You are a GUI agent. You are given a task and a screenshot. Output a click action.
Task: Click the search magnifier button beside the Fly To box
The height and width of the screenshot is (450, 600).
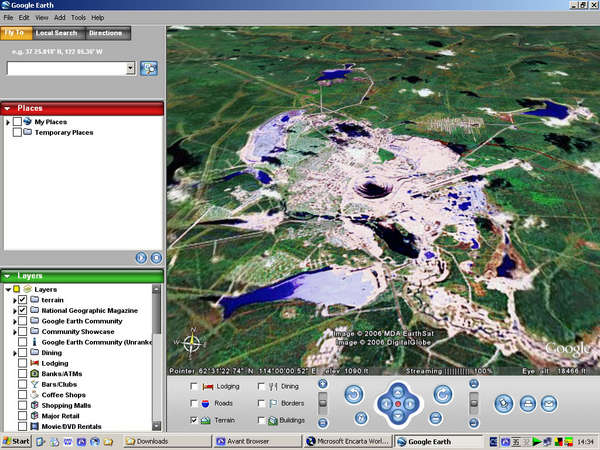(x=149, y=68)
